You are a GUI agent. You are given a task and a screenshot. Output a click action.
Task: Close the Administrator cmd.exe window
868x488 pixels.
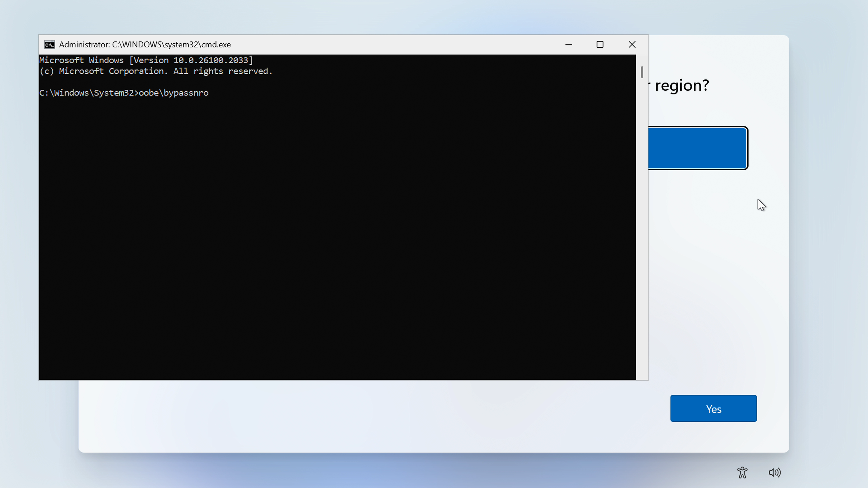[x=632, y=45]
